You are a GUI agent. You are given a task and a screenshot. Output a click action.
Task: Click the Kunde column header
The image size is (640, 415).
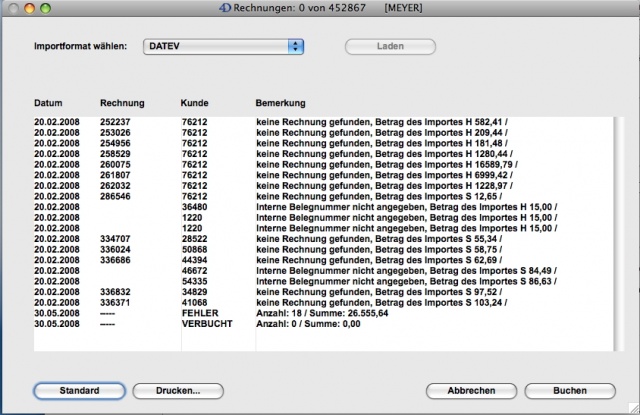(194, 104)
